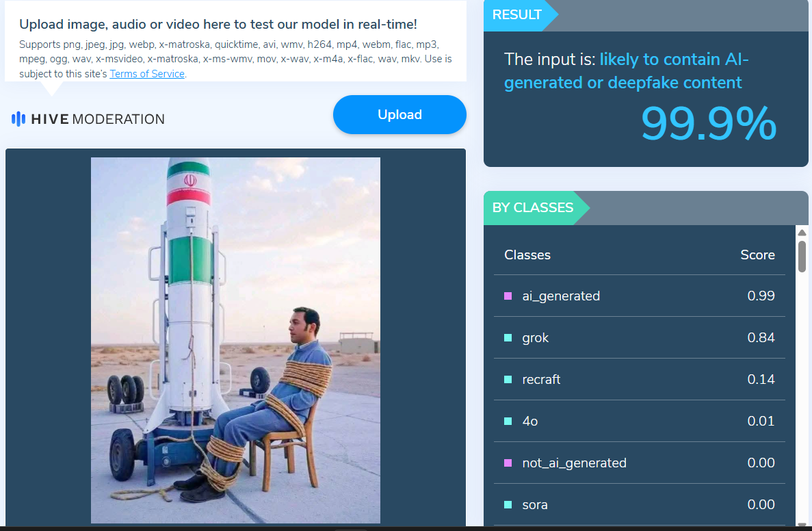
Task: Click the 99.9% result percentage
Action: coord(708,124)
